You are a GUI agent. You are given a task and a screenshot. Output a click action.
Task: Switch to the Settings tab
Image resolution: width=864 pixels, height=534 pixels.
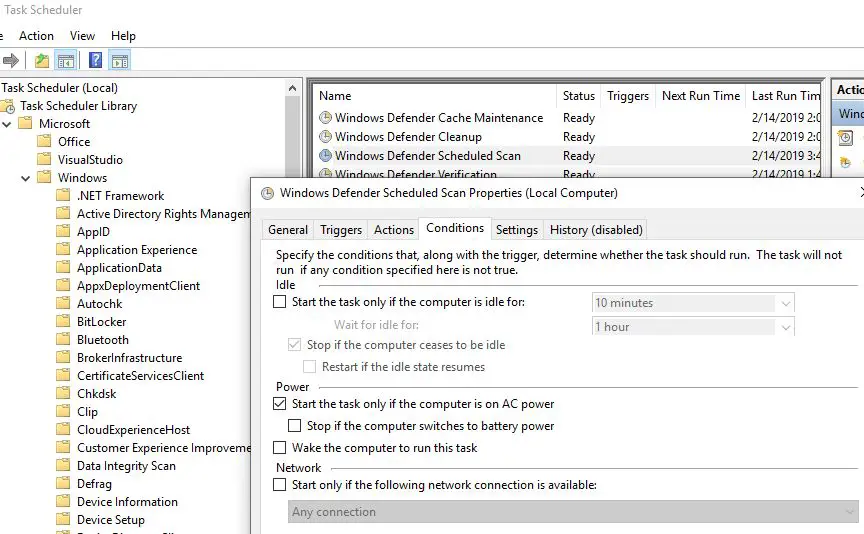516,230
